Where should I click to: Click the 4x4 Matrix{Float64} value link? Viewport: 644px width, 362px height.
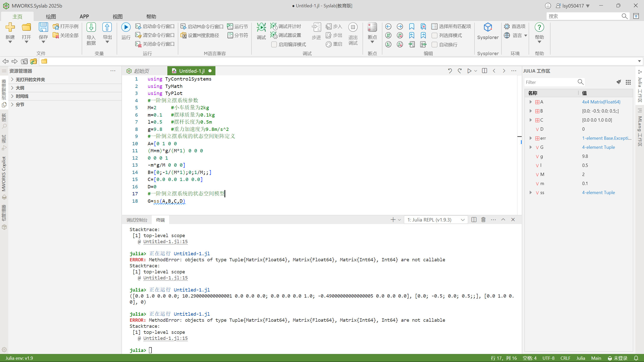(601, 102)
